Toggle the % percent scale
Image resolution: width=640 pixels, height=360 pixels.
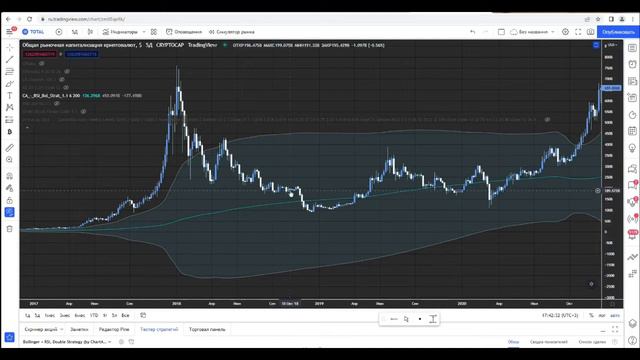click(591, 316)
